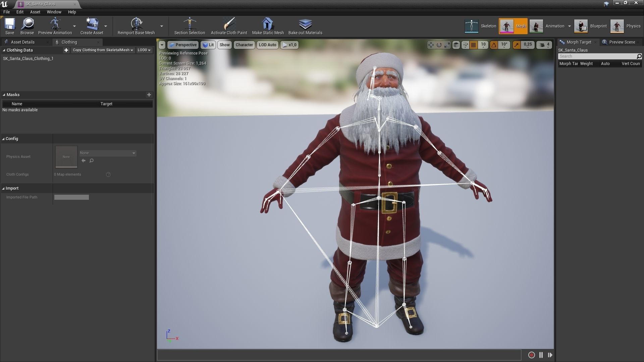This screenshot has height=362, width=644.
Task: Toggle grid snapping in viewport
Action: (x=474, y=45)
